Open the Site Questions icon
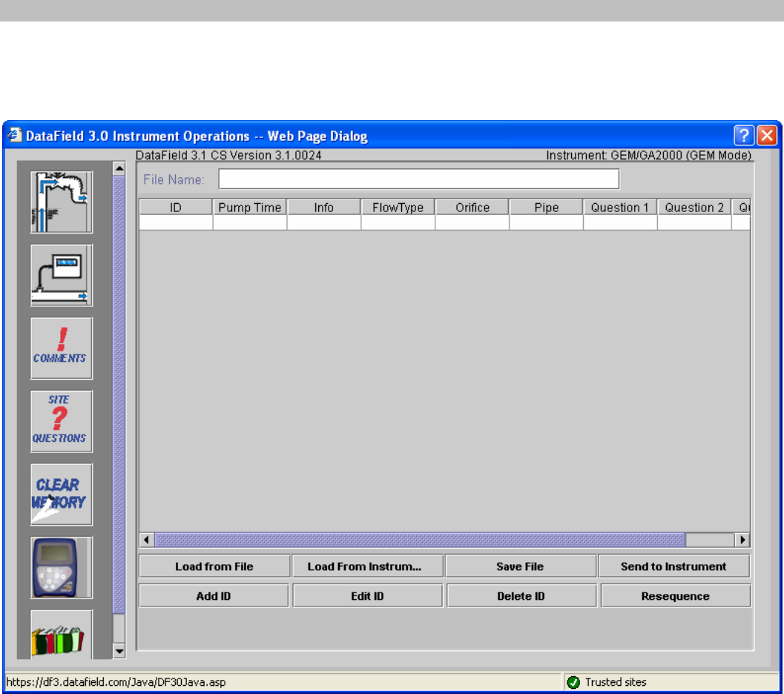 pyautogui.click(x=61, y=421)
